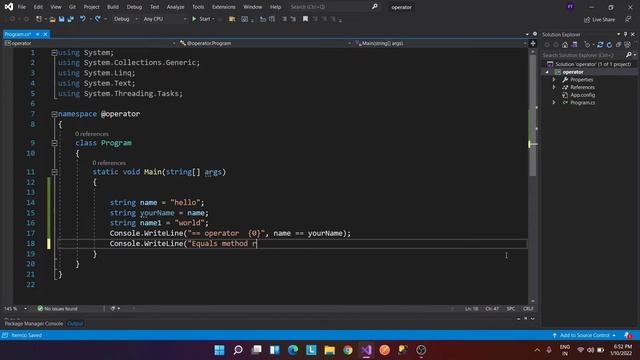Click 0 references above Main method
This screenshot has height=360, width=640.
coord(109,163)
